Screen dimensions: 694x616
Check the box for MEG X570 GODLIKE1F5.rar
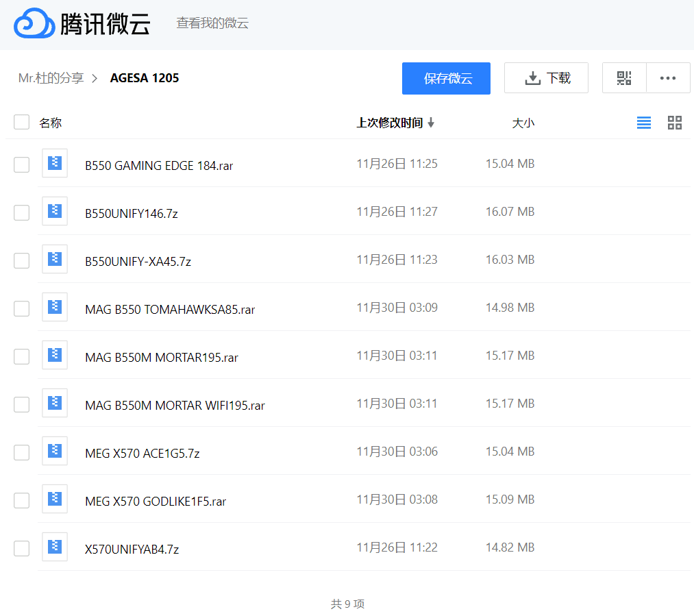(x=22, y=500)
